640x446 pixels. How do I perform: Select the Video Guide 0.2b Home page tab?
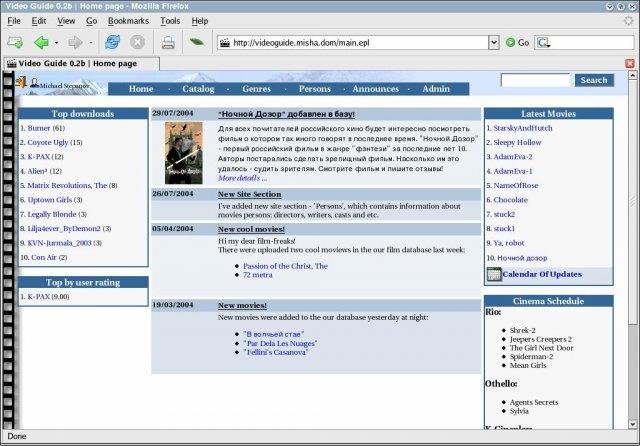81,64
